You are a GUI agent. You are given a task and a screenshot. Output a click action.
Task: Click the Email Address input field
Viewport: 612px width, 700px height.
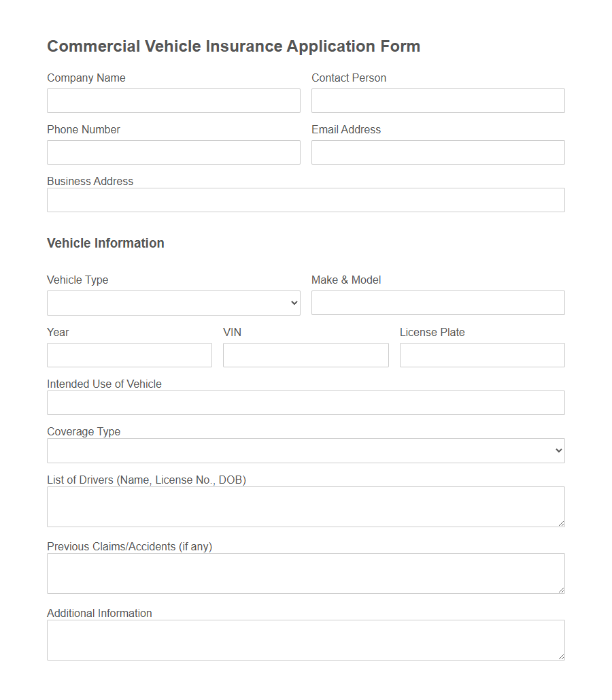click(438, 152)
